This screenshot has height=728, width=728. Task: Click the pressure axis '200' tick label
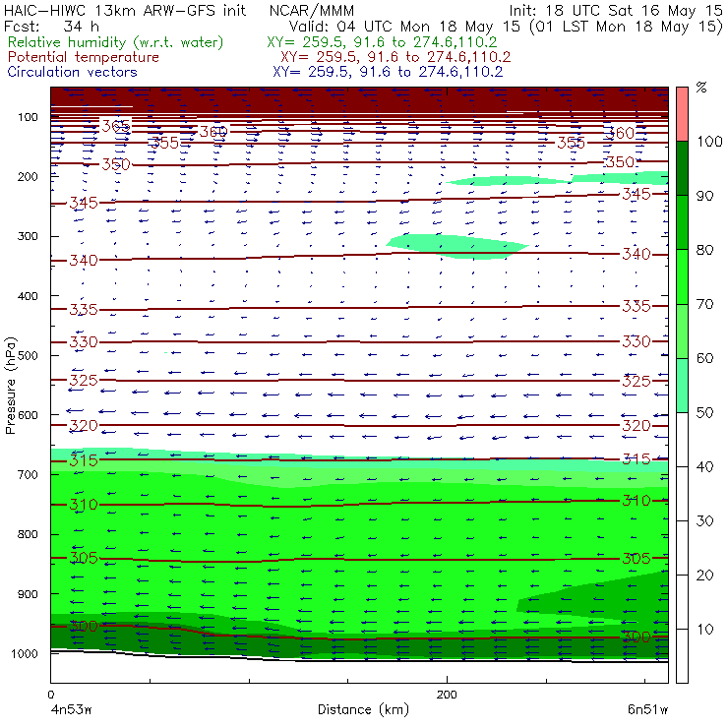(28, 177)
